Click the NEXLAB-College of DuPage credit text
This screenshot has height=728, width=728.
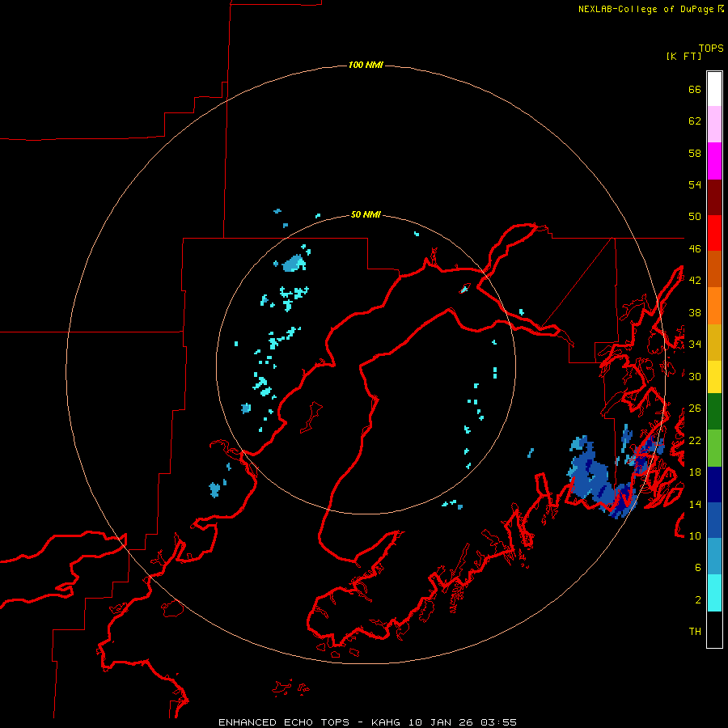point(647,9)
